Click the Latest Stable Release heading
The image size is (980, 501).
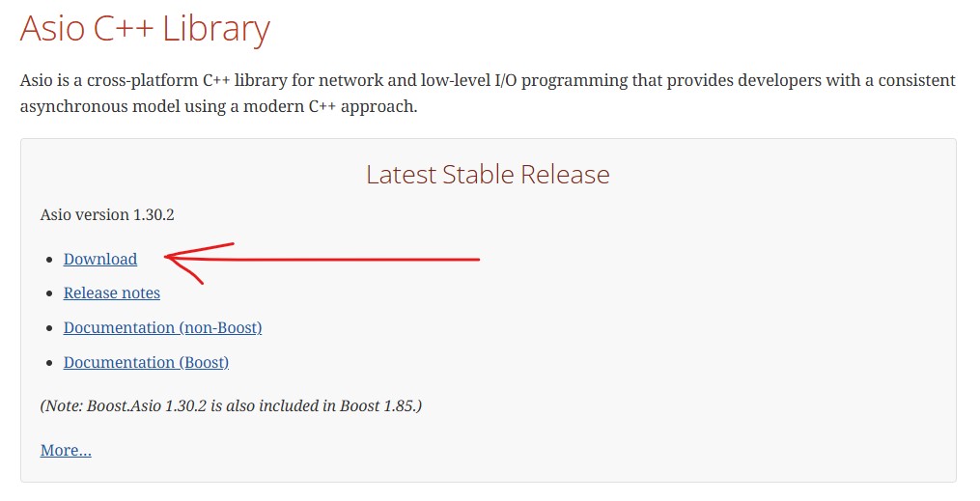pyautogui.click(x=488, y=175)
